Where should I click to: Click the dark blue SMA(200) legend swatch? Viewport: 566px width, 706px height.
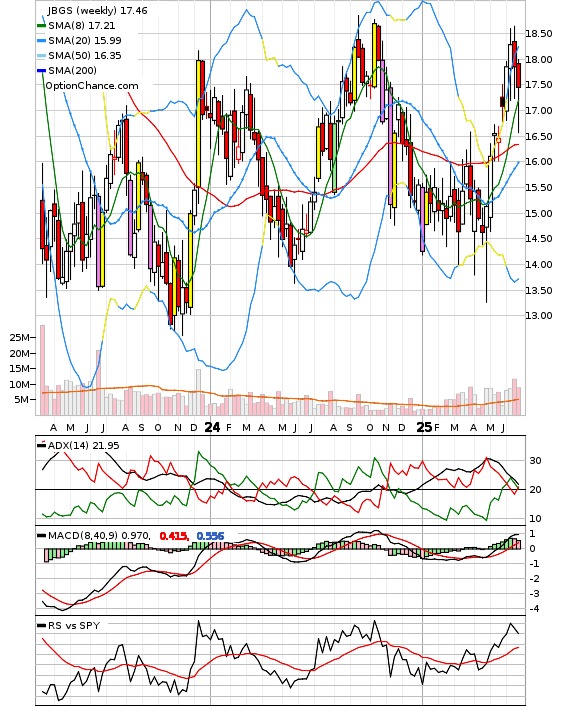pyautogui.click(x=41, y=71)
